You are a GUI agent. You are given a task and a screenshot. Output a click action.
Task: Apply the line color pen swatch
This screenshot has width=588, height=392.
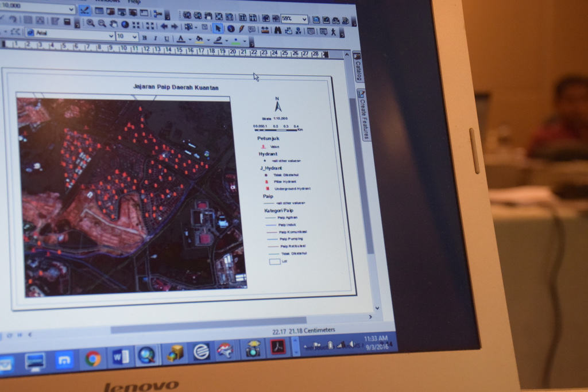(218, 40)
